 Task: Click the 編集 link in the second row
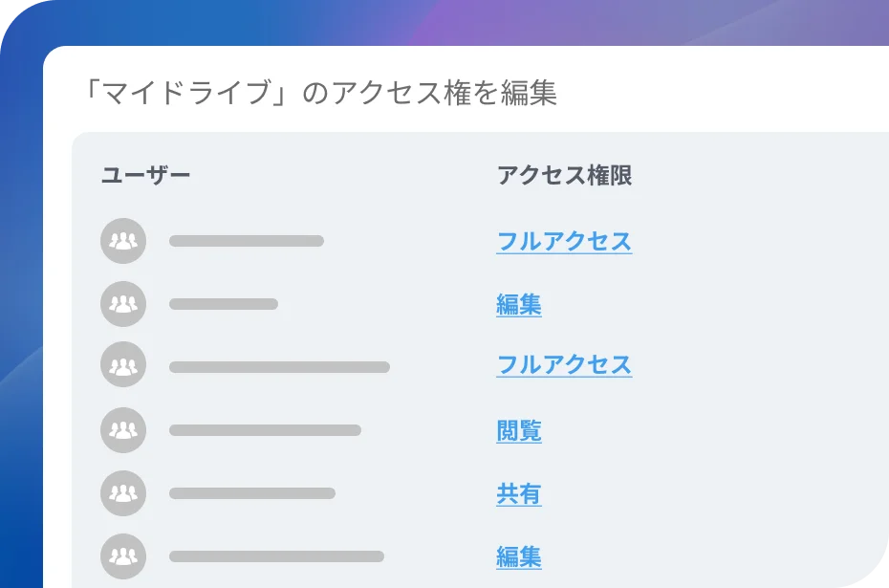click(519, 305)
